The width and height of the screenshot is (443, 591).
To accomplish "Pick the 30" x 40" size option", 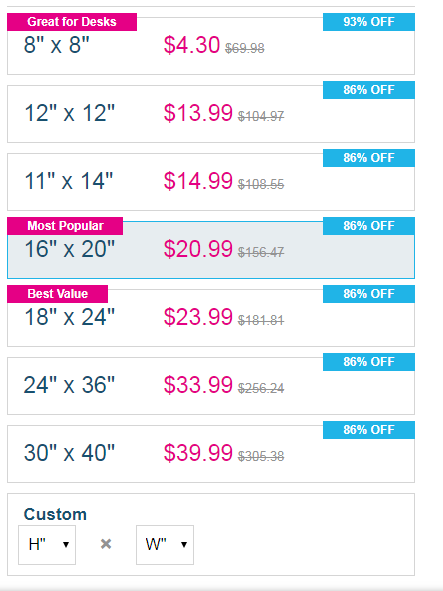I will (x=211, y=454).
